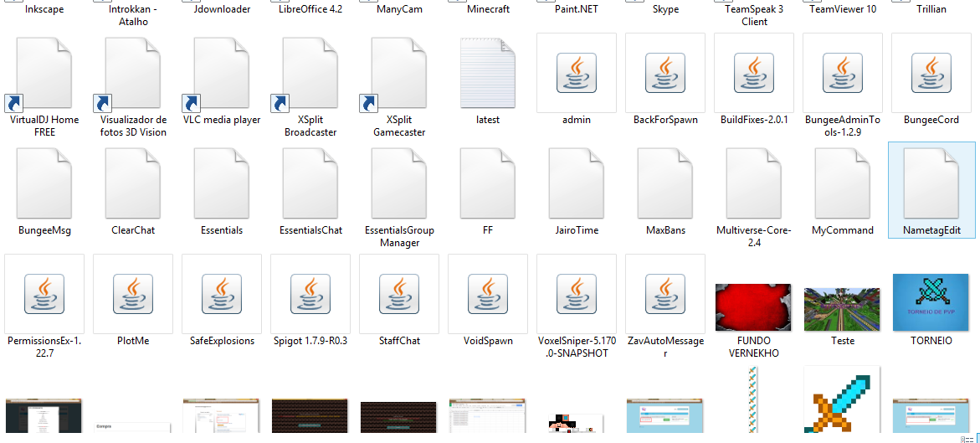
Task: Select the FUNDO VERNEKHO red image thumbnail
Action: (753, 307)
